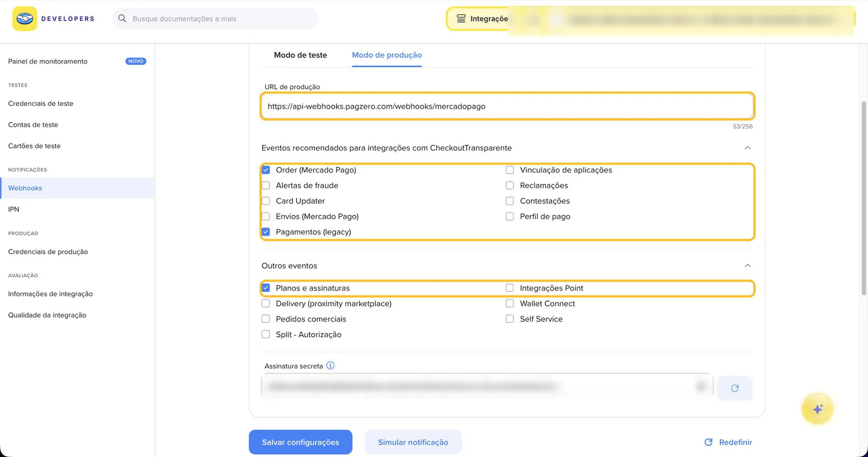Check the Card Updater checkbox
The width and height of the screenshot is (868, 457).
[266, 201]
